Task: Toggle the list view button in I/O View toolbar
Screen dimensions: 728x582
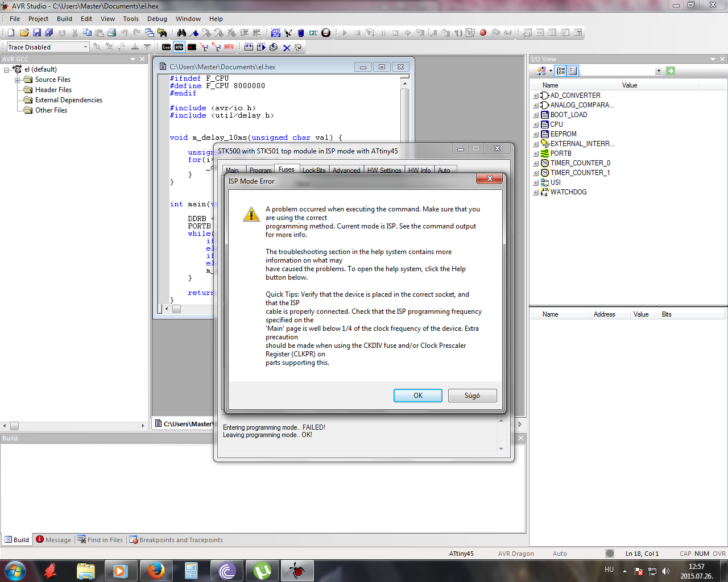Action: 573,71
